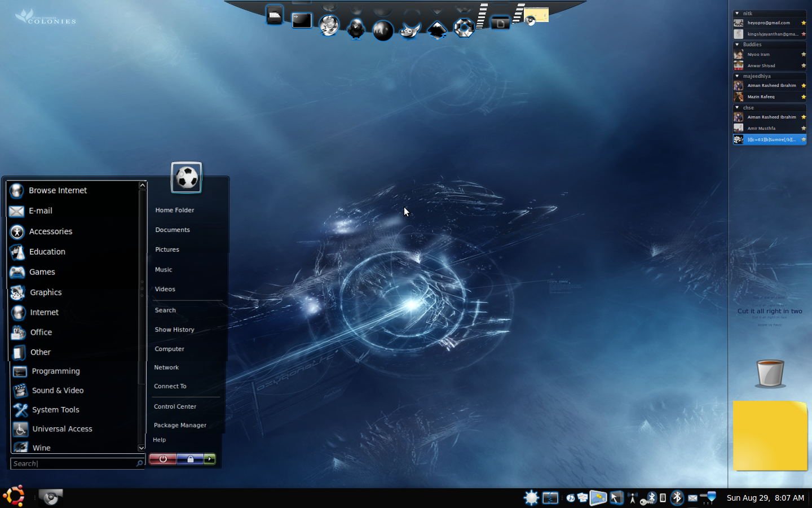Open the file cabinet icon in top dock
Viewport: 812px width, 508px height.
[x=275, y=15]
